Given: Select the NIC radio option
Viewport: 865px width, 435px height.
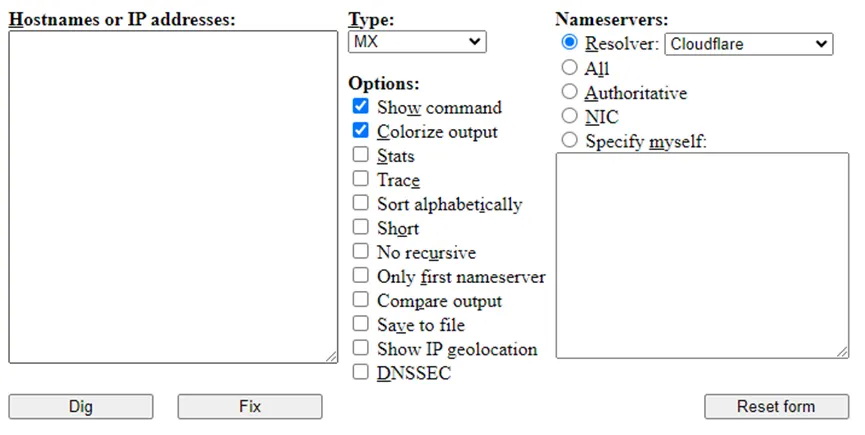Looking at the screenshot, I should [x=569, y=116].
